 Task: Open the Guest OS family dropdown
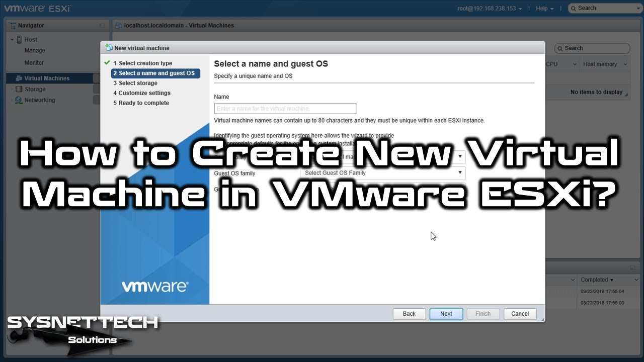382,173
